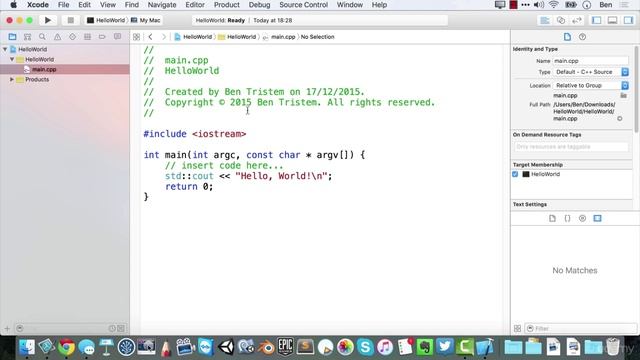Image resolution: width=640 pixels, height=360 pixels.
Task: Open the File menu
Action: click(63, 5)
